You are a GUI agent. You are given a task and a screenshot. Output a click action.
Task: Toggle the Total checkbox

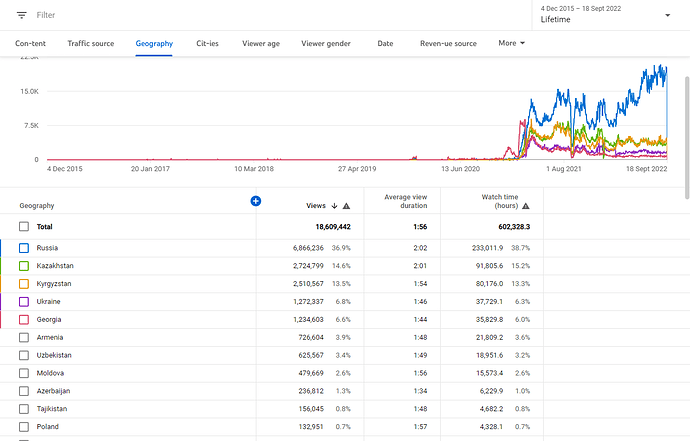[24, 227]
